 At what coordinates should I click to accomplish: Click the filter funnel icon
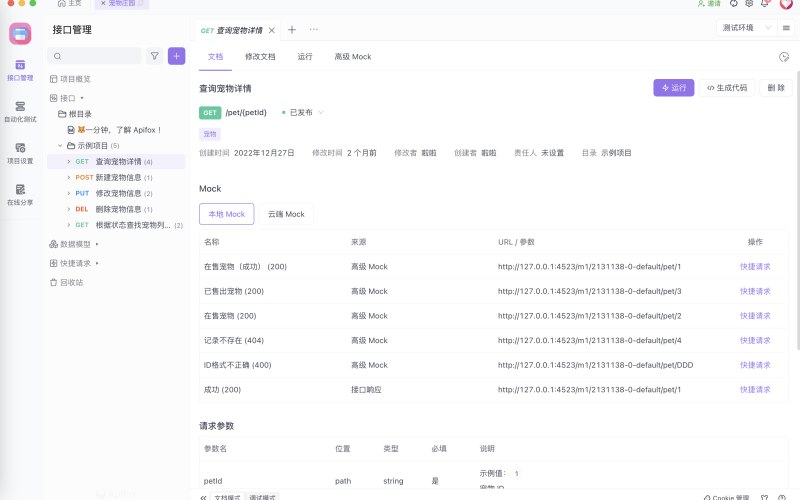[155, 56]
